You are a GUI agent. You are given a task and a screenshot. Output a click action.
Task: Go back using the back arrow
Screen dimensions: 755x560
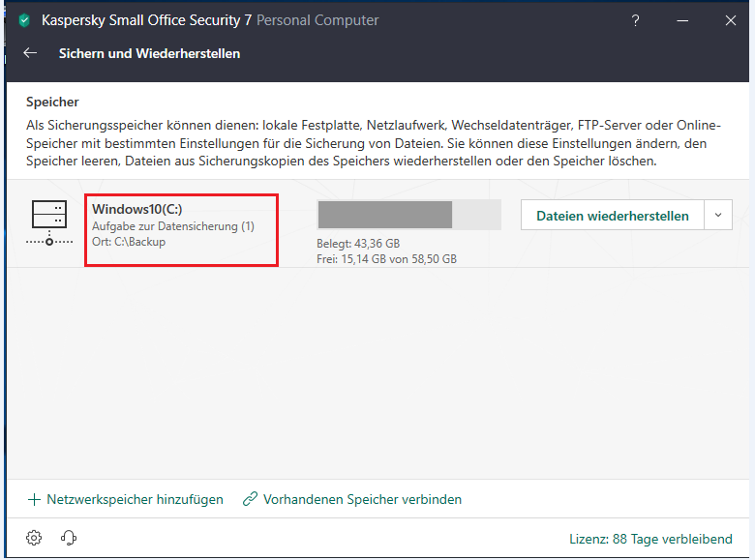(x=30, y=54)
